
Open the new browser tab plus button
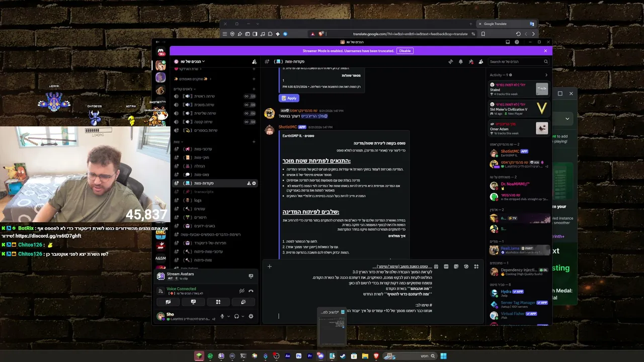click(471, 24)
